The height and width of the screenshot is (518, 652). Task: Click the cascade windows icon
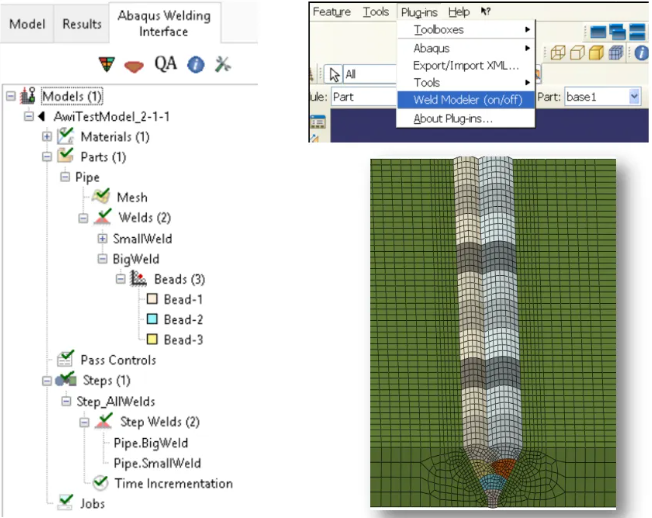pos(617,32)
